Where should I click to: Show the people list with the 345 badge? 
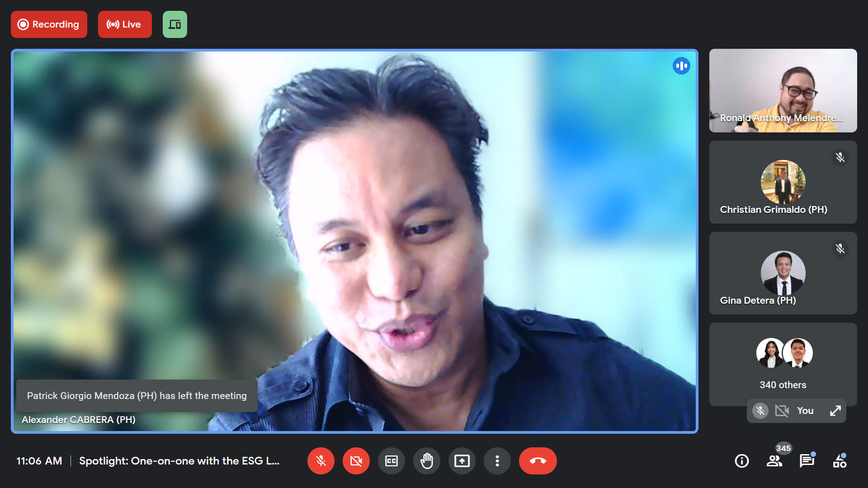[x=774, y=461]
